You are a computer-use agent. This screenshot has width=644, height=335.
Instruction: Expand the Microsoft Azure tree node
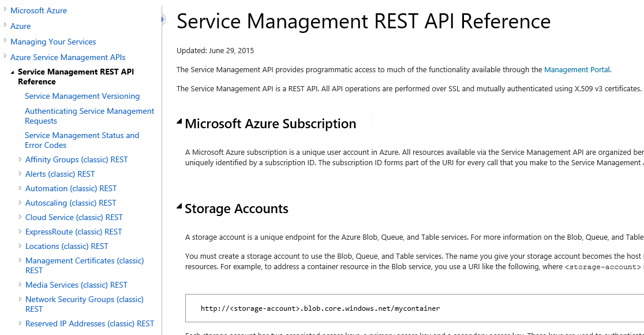tap(4, 10)
